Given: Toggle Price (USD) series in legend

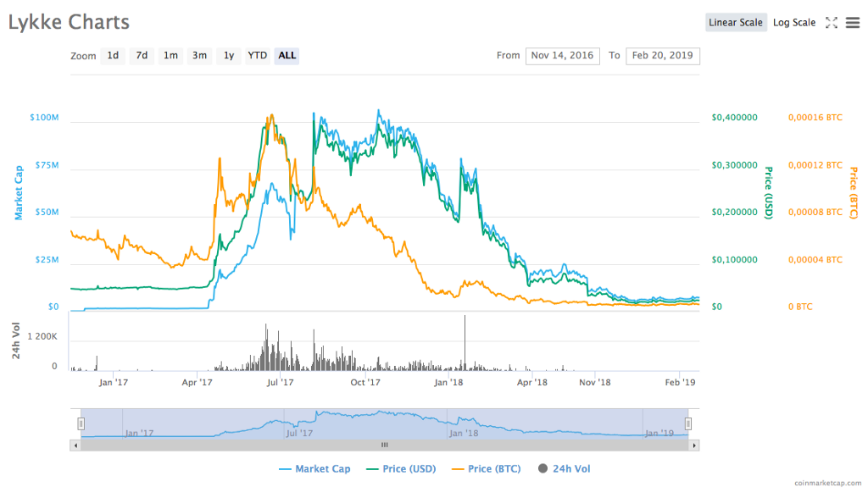Looking at the screenshot, I should click(x=401, y=468).
